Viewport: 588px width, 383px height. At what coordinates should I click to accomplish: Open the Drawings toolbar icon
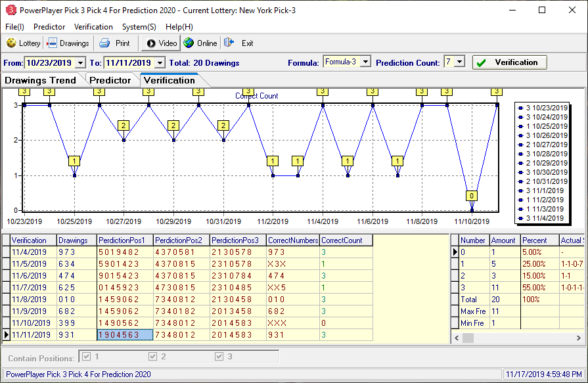(x=52, y=43)
